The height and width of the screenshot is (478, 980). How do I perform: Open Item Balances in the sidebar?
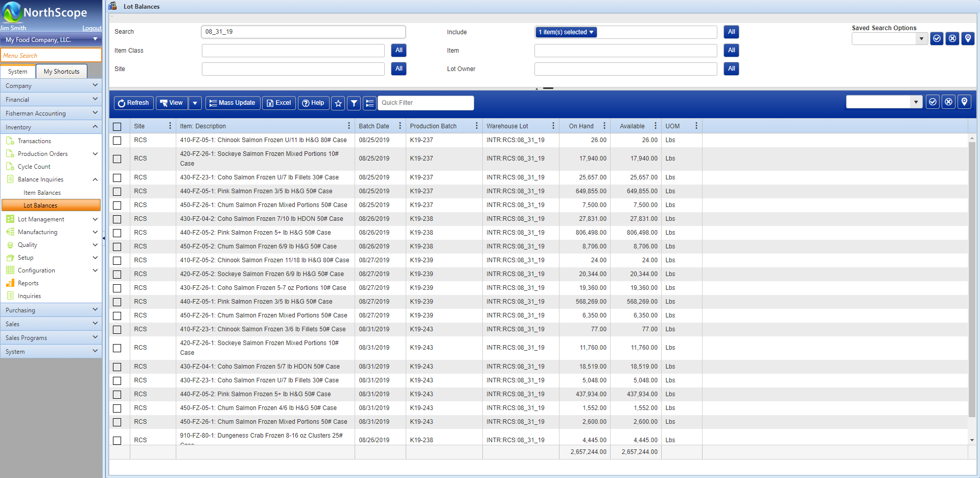click(42, 193)
